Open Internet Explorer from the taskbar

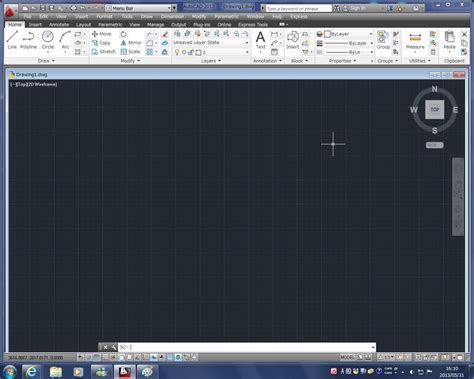click(31, 371)
